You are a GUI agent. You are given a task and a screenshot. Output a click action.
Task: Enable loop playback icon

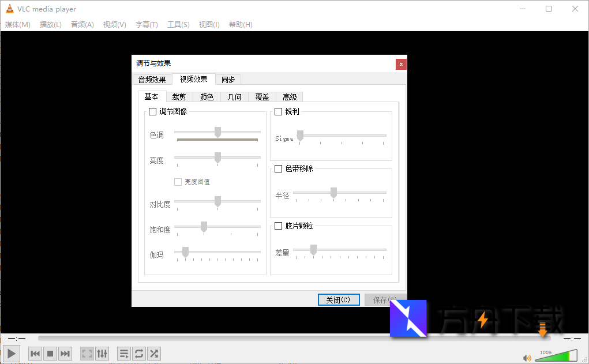(x=138, y=353)
